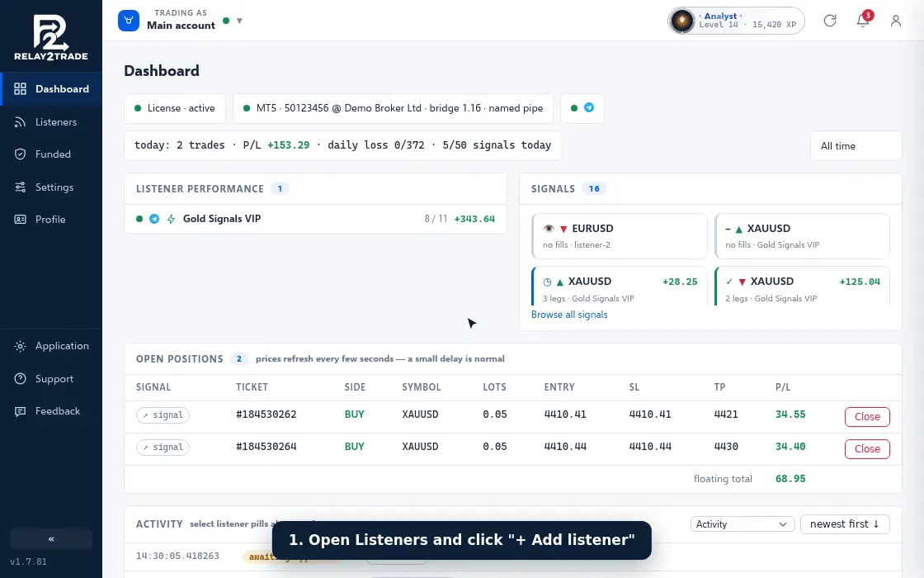Click the Open Positions count badge

click(238, 359)
